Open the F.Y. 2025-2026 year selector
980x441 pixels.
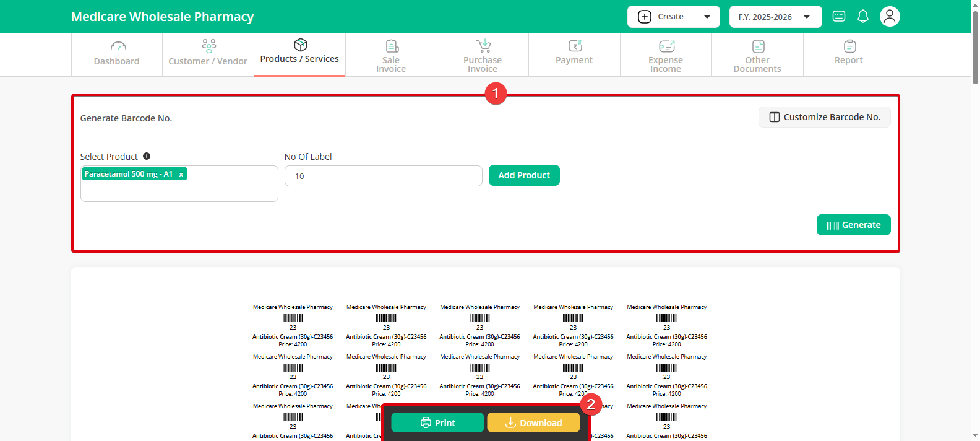click(775, 17)
